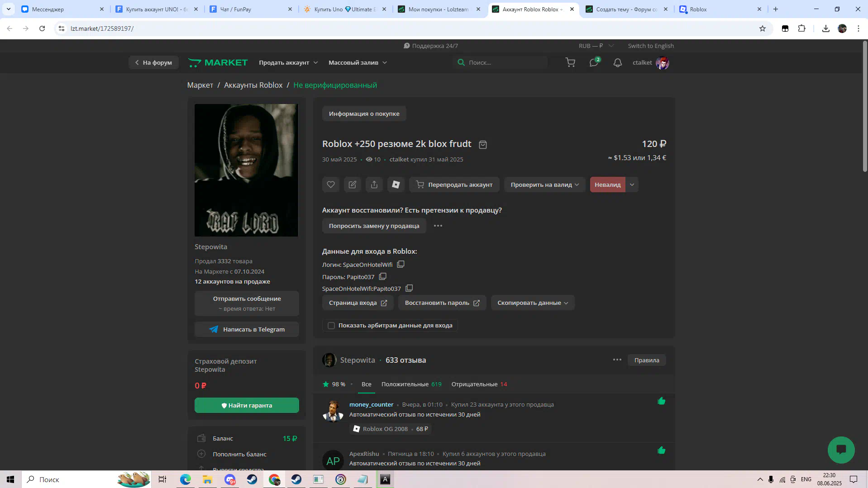Open messages with 2 unread badge
The height and width of the screenshot is (488, 868).
594,62
